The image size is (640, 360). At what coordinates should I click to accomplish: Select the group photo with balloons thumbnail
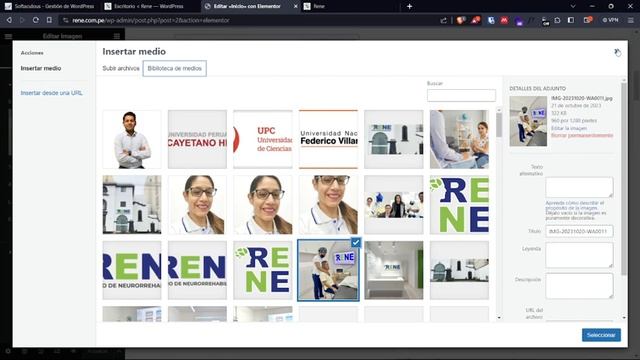[394, 204]
